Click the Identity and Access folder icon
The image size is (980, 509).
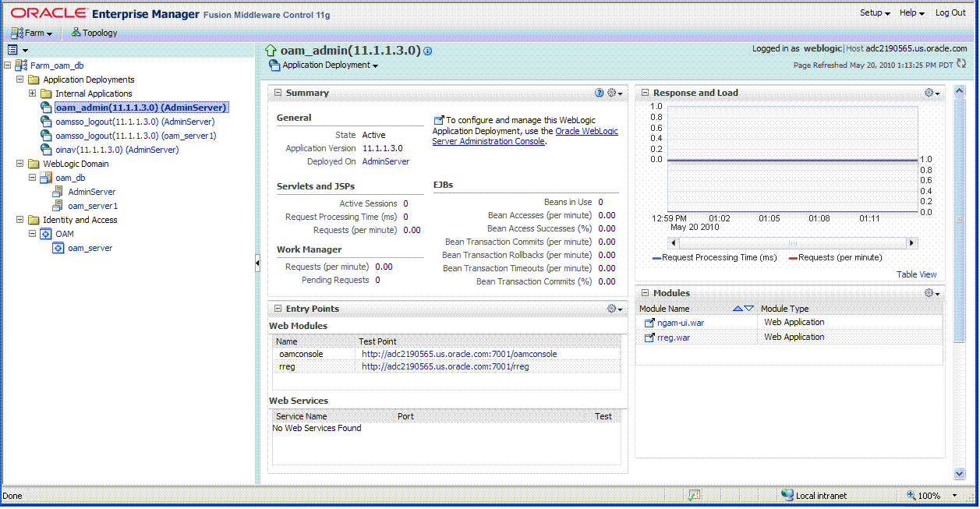tap(34, 220)
